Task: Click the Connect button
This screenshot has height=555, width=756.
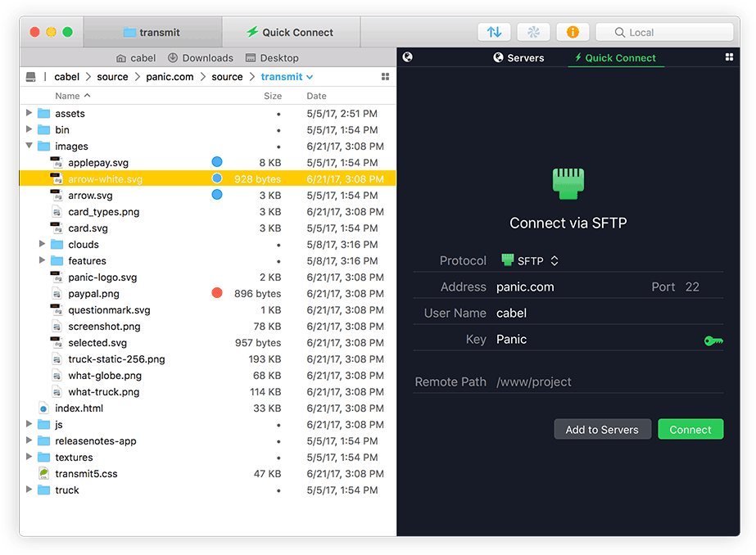Action: (690, 429)
